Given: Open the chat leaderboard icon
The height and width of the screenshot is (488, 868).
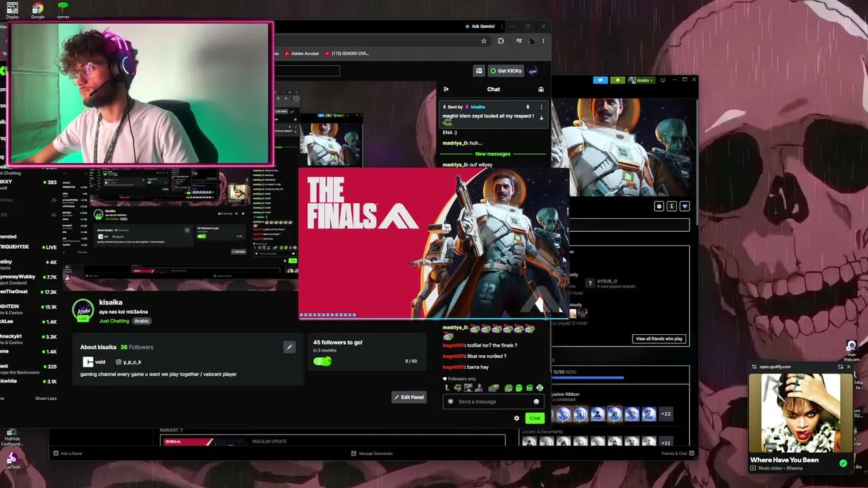Looking at the screenshot, I should pyautogui.click(x=541, y=89).
